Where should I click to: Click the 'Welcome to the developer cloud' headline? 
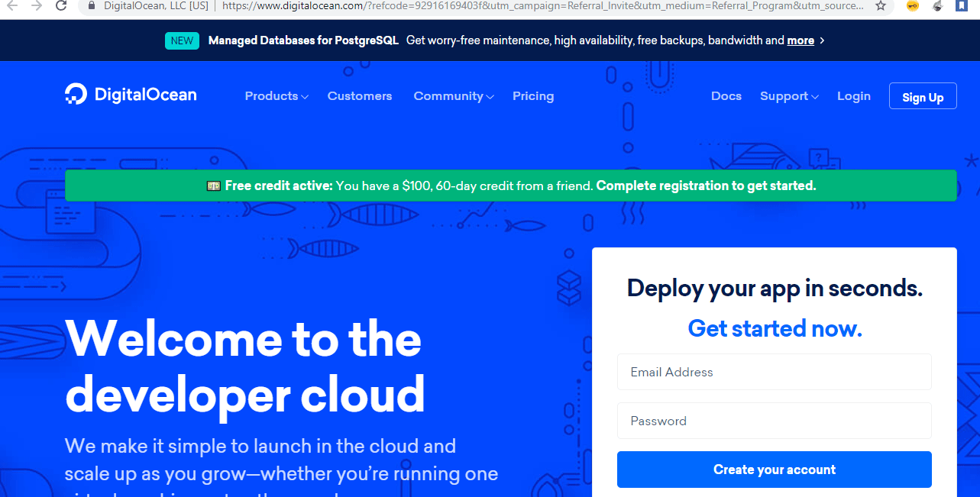click(x=245, y=368)
